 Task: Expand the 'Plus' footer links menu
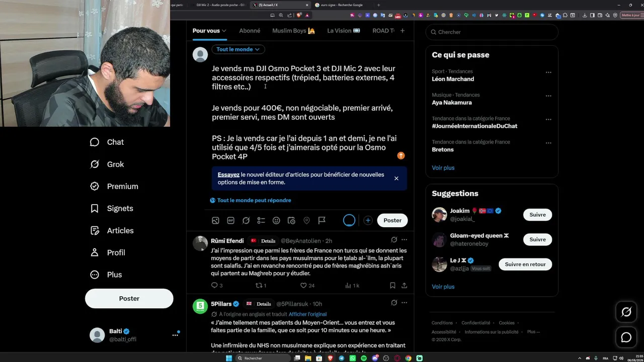[533, 332]
